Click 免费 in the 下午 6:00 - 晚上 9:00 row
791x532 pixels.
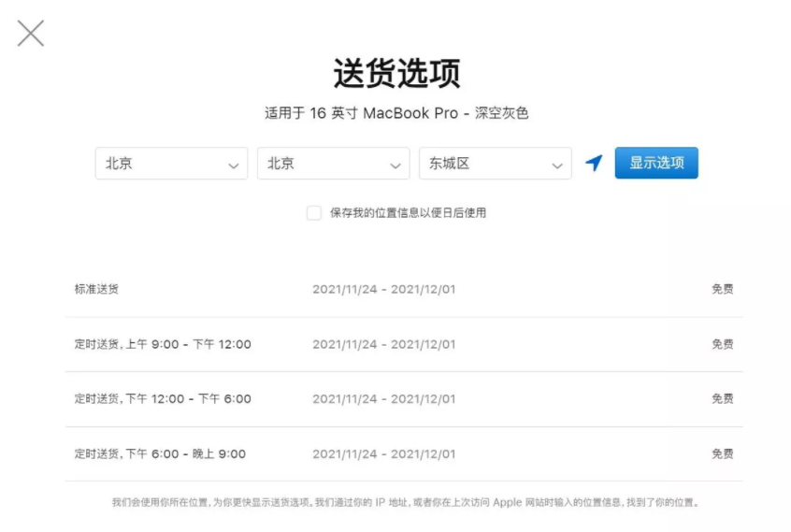(723, 453)
